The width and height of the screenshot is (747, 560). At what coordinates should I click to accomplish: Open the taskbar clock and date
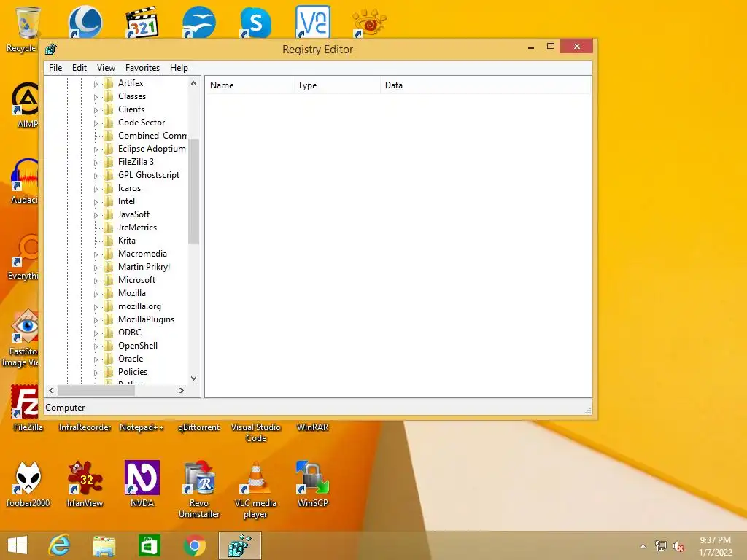coord(715,546)
